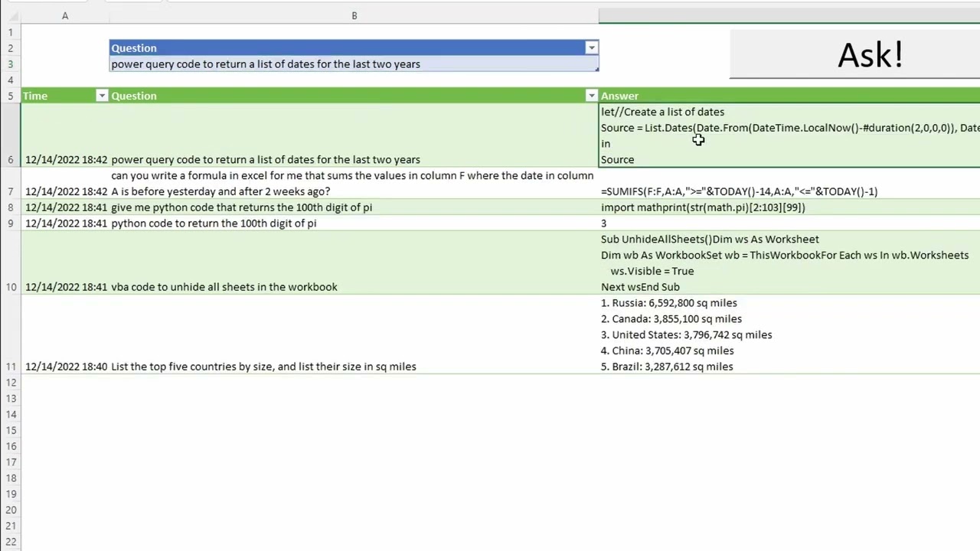Select the Answer column header cell
Viewport: 980px width, 551px height.
[x=789, y=96]
